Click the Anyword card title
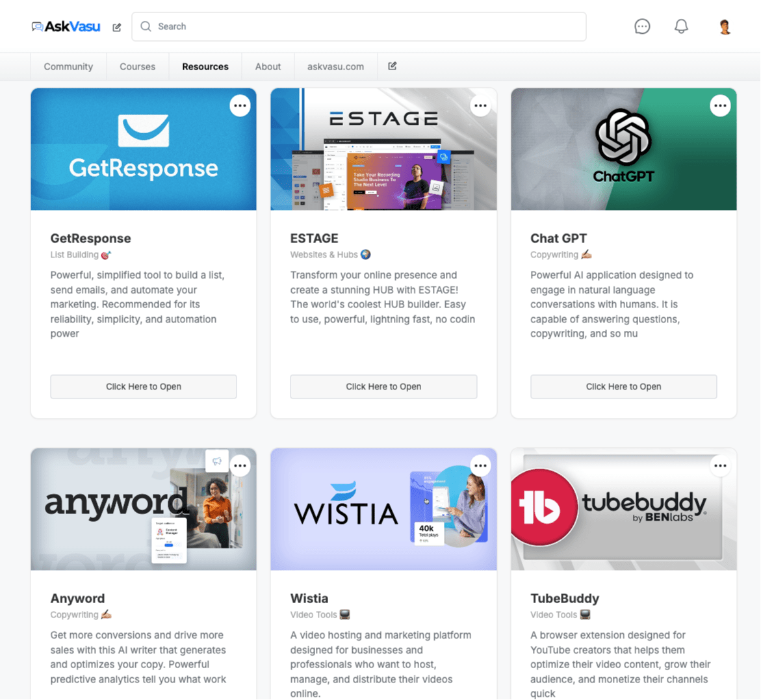 pyautogui.click(x=77, y=599)
